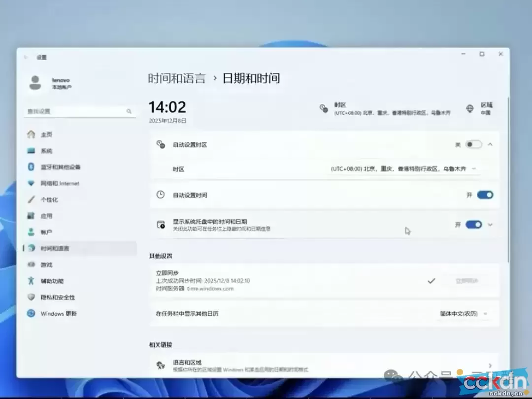Open 语言和区域 via right chevron
The image size is (532, 399).
click(x=490, y=366)
